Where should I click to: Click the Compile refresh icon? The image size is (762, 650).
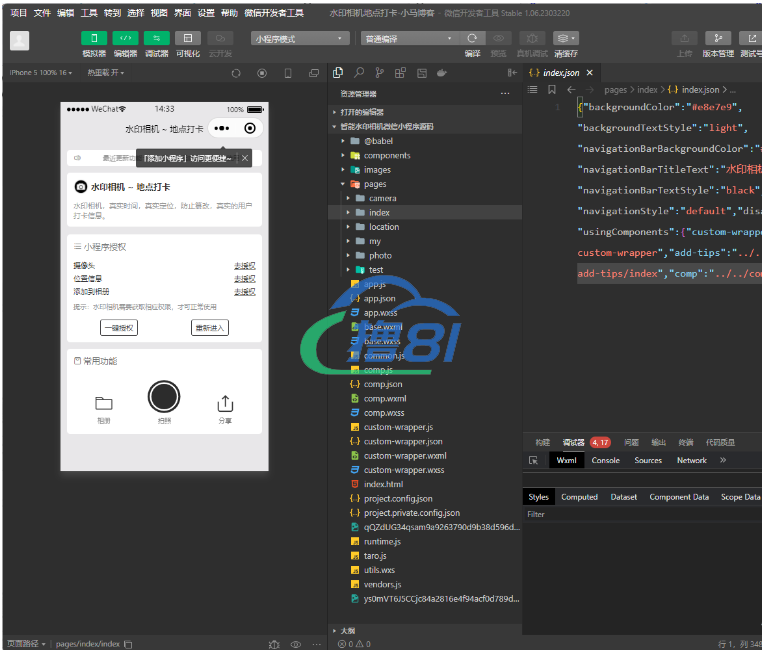tap(472, 38)
